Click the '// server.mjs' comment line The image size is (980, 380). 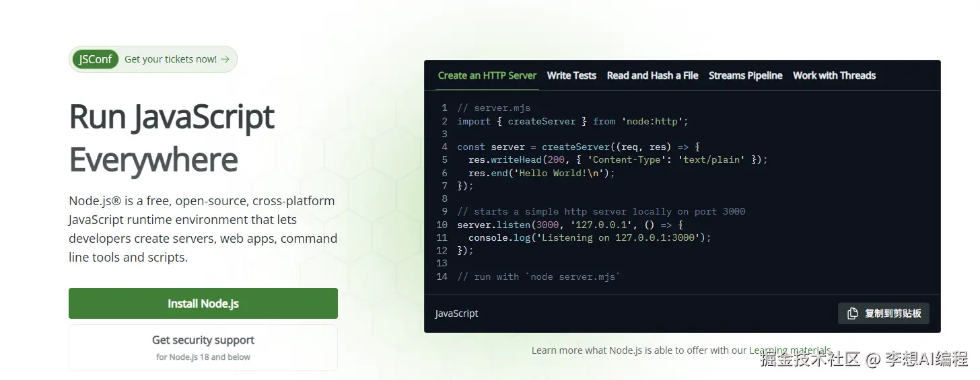493,108
